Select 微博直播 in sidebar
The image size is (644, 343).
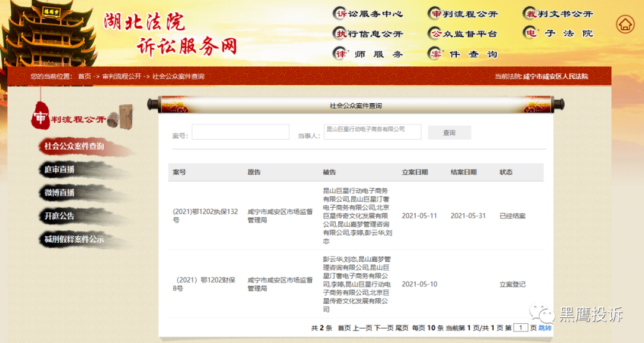(60, 193)
